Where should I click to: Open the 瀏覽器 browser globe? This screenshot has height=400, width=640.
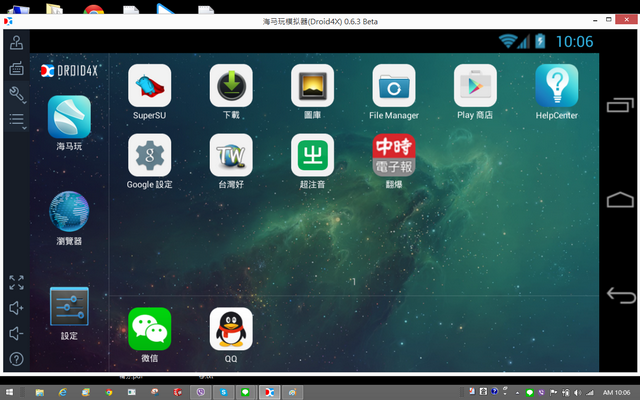click(69, 211)
